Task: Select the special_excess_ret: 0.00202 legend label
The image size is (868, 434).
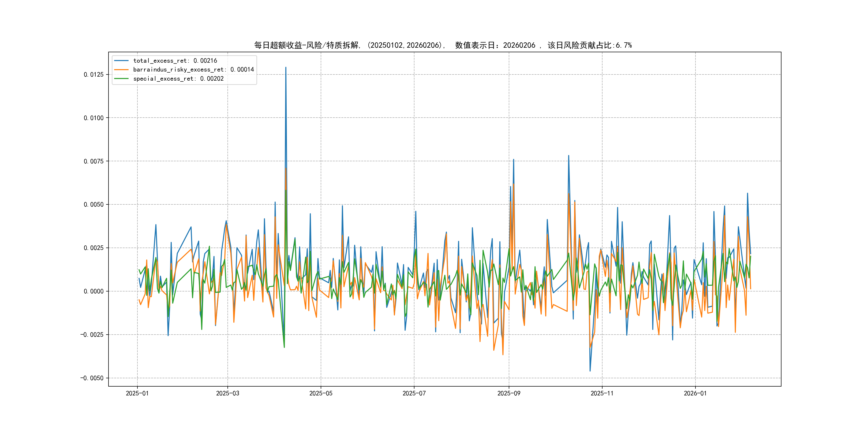Action: (x=178, y=78)
